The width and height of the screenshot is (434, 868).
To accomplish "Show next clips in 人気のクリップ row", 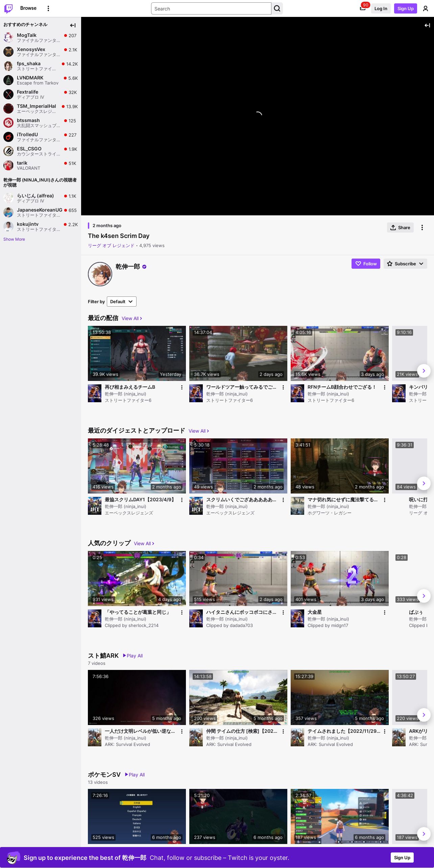I will [424, 596].
